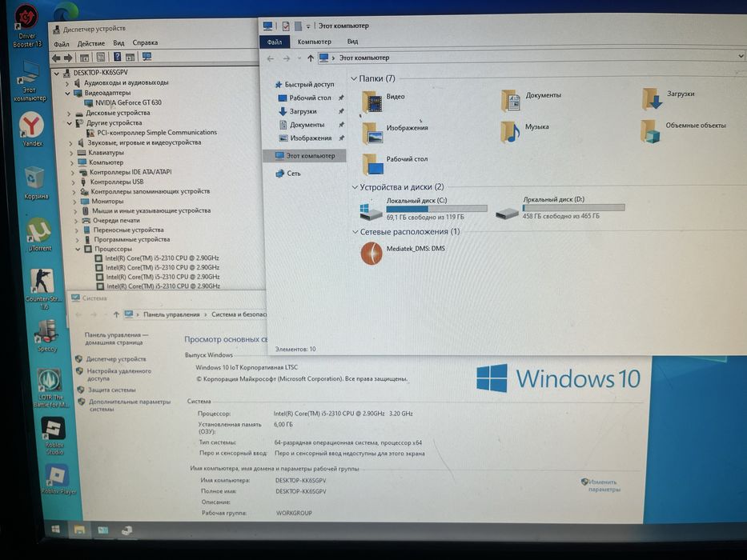Open Этот компьютер desktop icon
The image size is (747, 560).
click(30, 82)
